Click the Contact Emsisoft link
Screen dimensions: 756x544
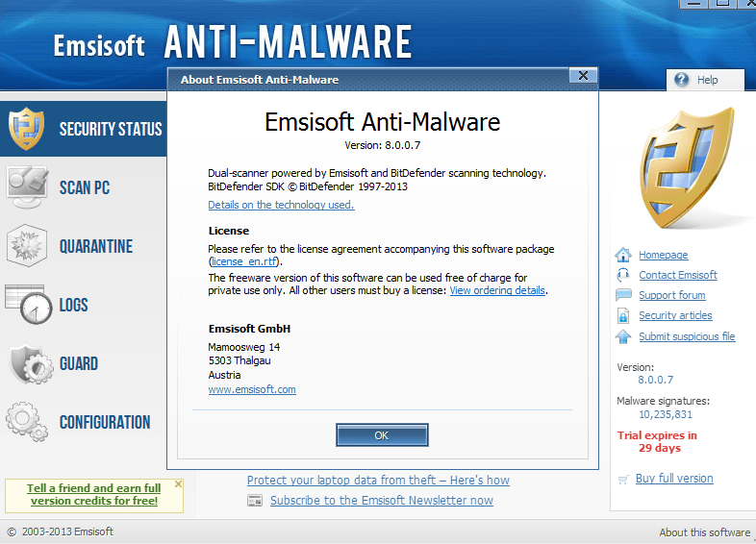[x=678, y=275]
